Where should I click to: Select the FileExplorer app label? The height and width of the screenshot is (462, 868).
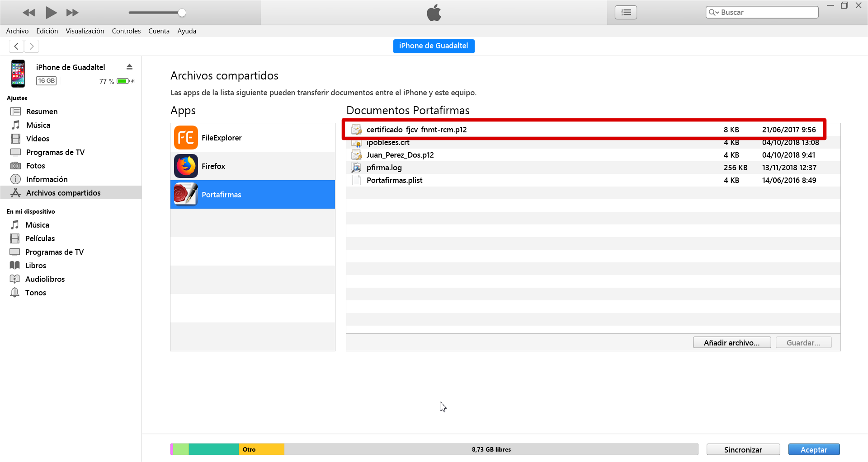tap(222, 138)
